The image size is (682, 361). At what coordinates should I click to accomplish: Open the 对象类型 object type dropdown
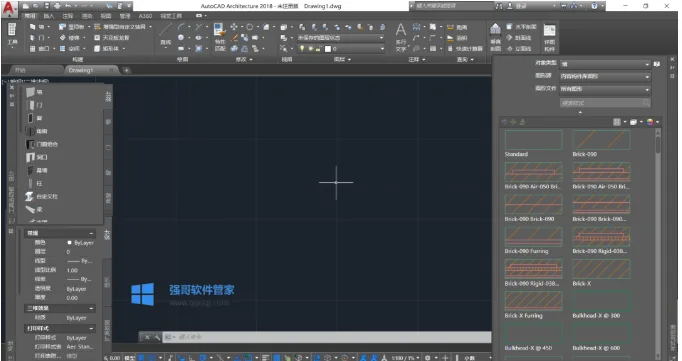pos(605,64)
